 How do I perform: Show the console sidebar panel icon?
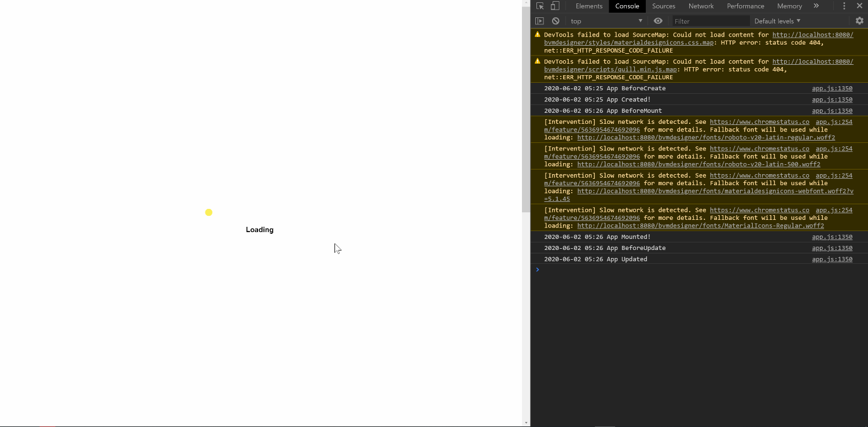539,21
